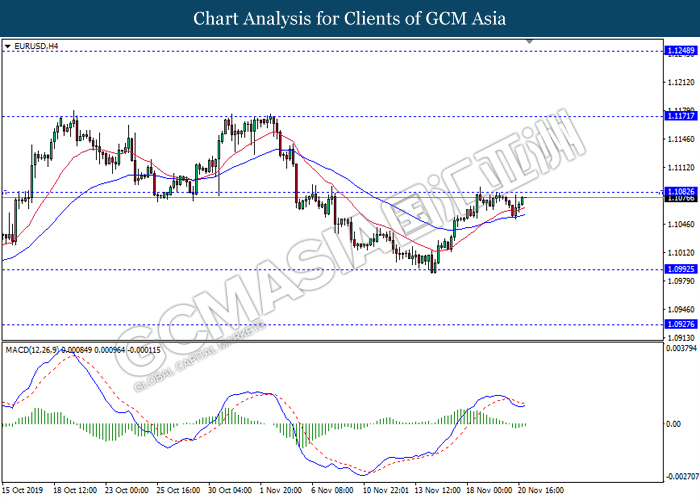
Task: Click the MACD -0.002707 scale value
Action: coord(683,477)
